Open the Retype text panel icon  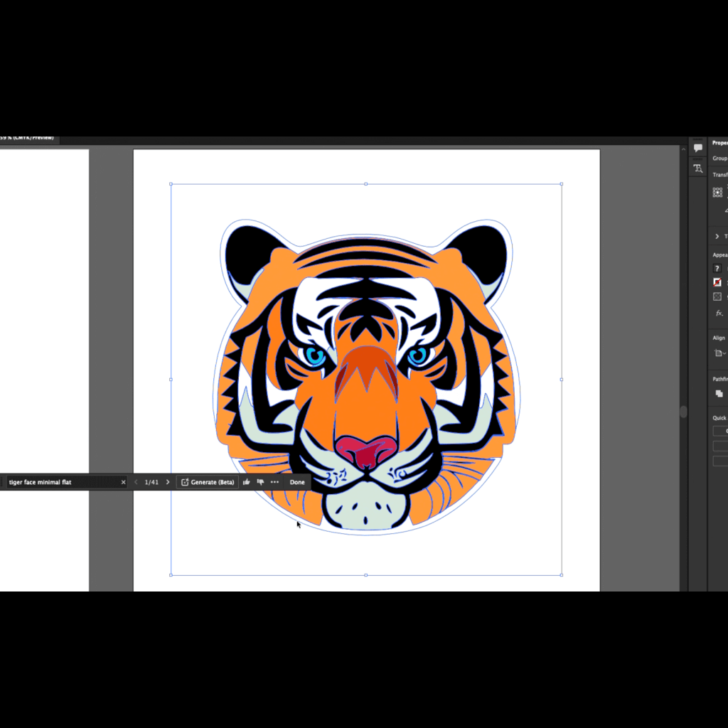pos(697,168)
